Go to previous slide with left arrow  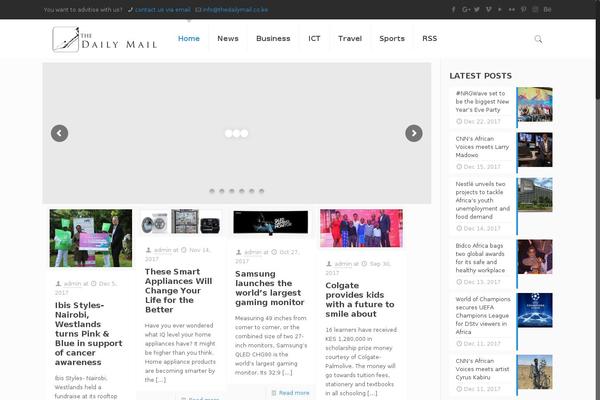click(x=59, y=133)
